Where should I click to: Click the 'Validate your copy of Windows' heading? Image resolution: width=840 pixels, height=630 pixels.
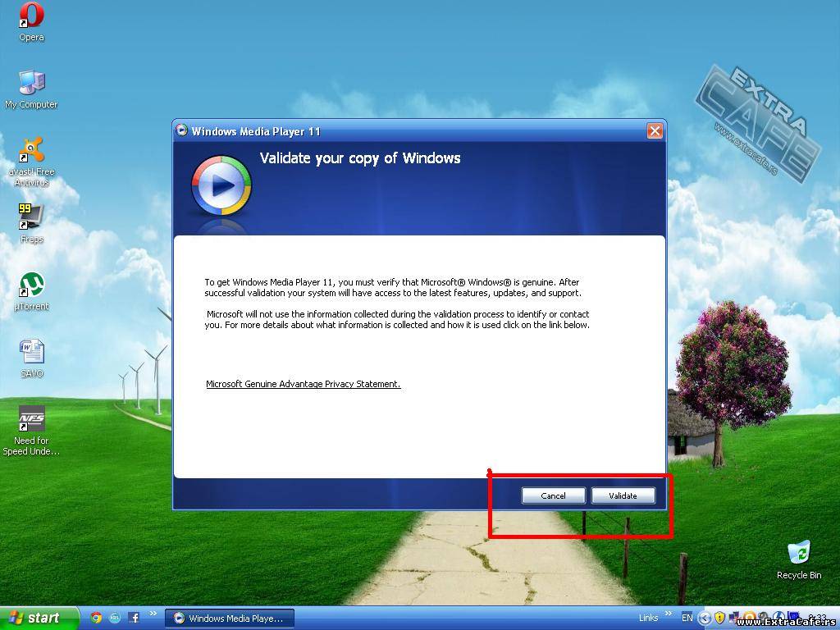click(x=360, y=158)
